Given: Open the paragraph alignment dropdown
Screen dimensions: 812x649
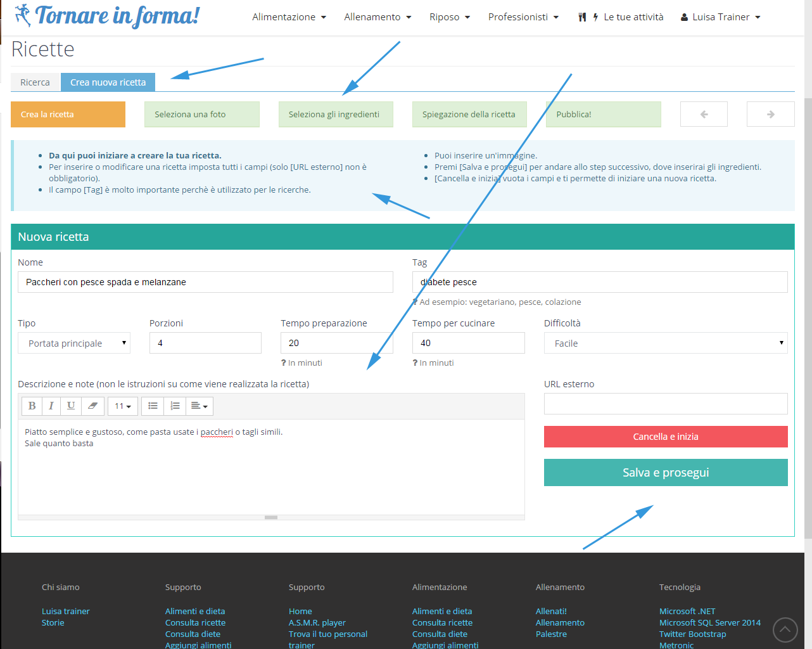Looking at the screenshot, I should coord(199,406).
